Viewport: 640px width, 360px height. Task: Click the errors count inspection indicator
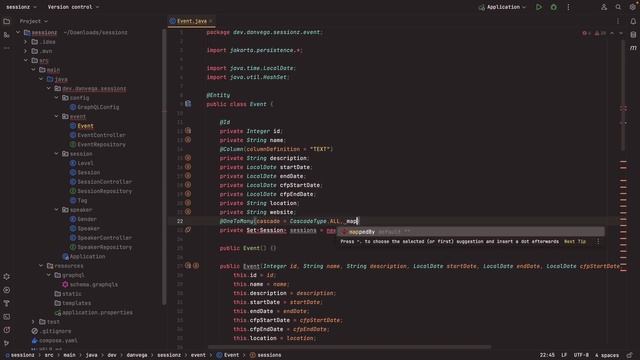point(587,33)
